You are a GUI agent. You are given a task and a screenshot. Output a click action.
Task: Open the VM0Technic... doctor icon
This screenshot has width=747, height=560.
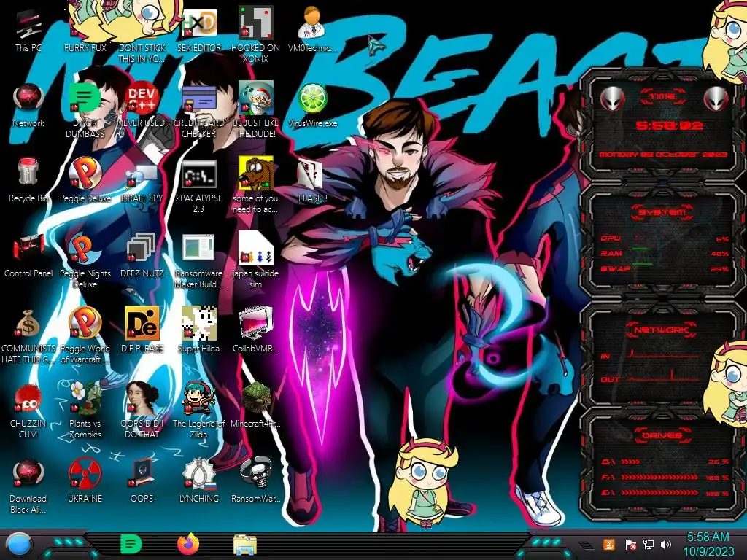(x=312, y=31)
